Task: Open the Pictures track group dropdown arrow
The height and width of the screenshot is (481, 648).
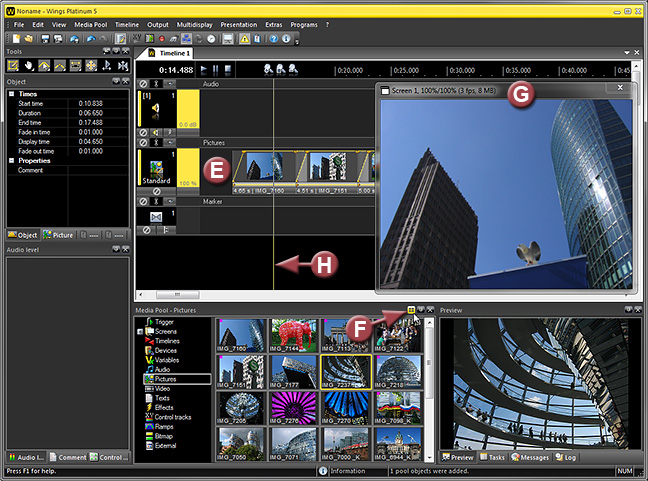Action: pyautogui.click(x=169, y=143)
